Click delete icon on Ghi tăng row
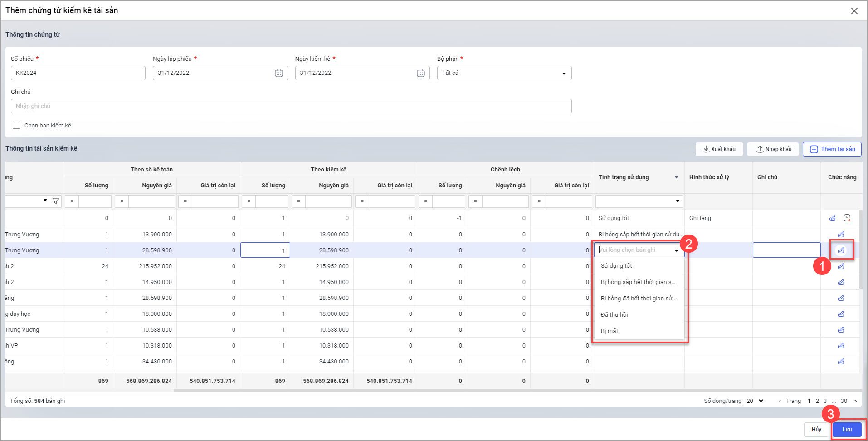868x441 pixels. (847, 218)
